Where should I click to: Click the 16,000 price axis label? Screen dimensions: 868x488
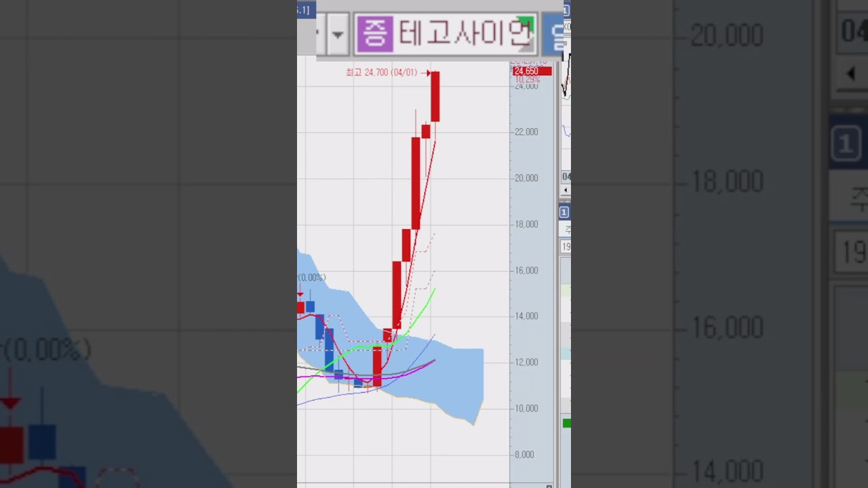(x=526, y=270)
